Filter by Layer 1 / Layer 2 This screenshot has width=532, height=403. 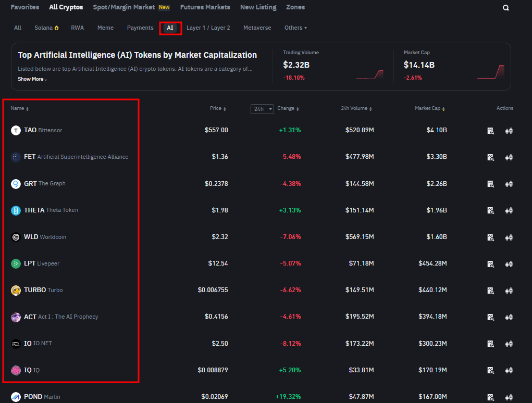[x=208, y=28]
